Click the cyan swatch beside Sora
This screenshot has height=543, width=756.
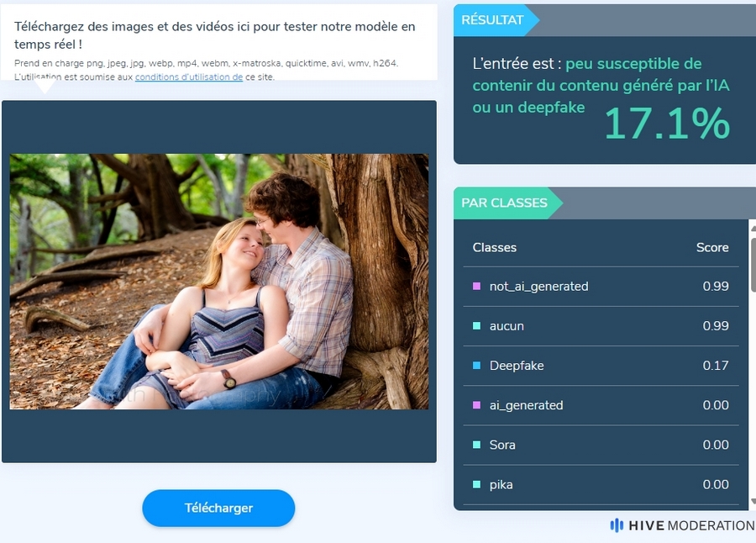click(476, 445)
